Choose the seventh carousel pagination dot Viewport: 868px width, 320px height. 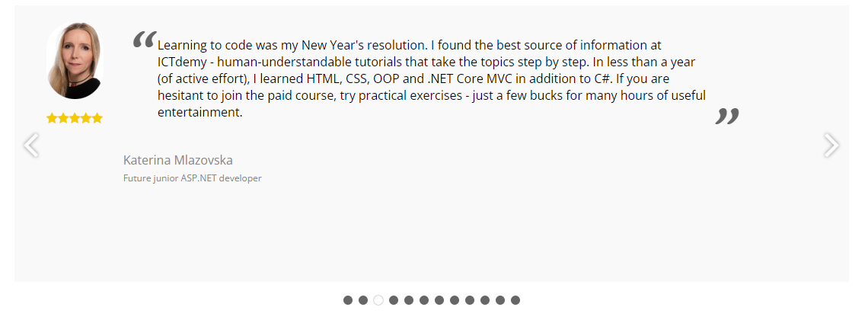[439, 300]
